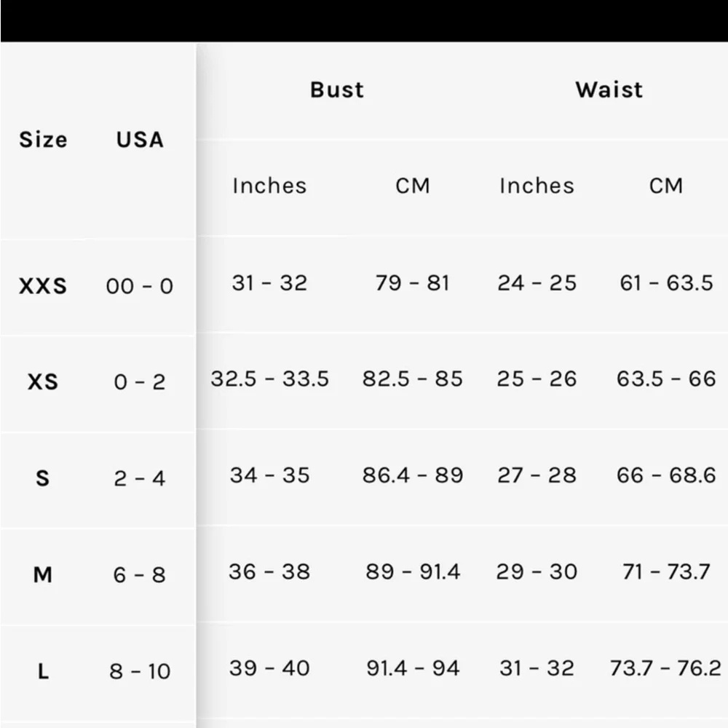Click the 73.7 - 76.2 waist CM cell
Viewport: 728px width, 728px height.
pyautogui.click(x=666, y=668)
